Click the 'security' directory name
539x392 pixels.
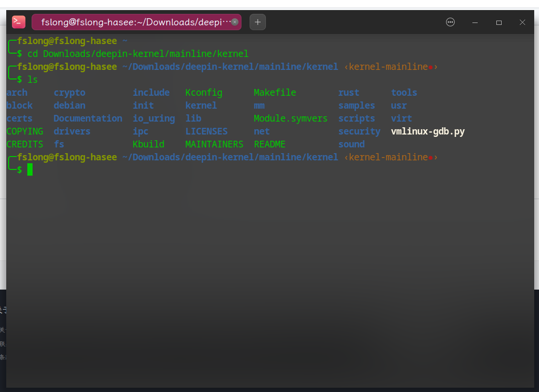(359, 132)
